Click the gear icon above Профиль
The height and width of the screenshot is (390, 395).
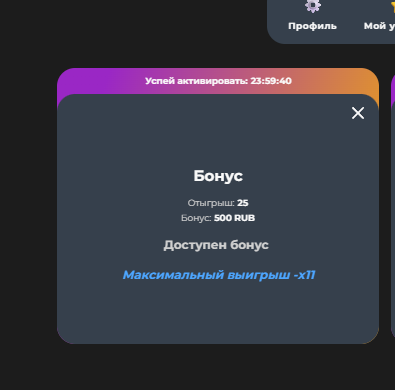[x=313, y=6]
